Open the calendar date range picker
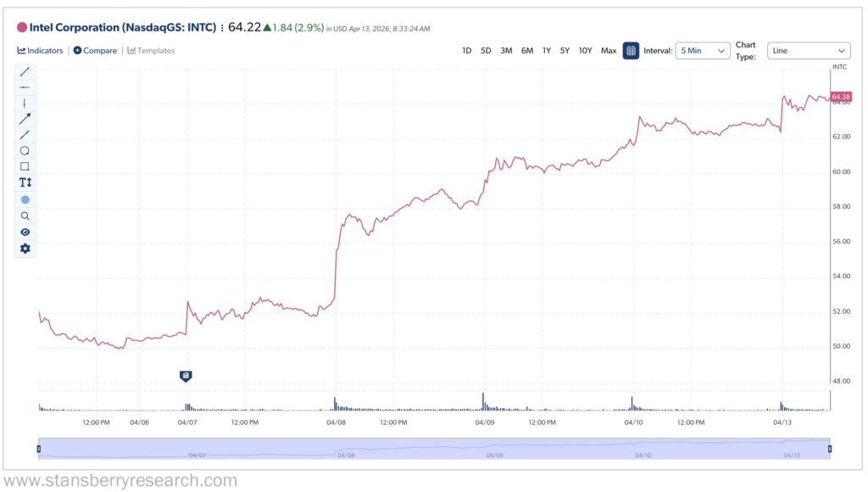The height and width of the screenshot is (492, 868). click(x=631, y=51)
